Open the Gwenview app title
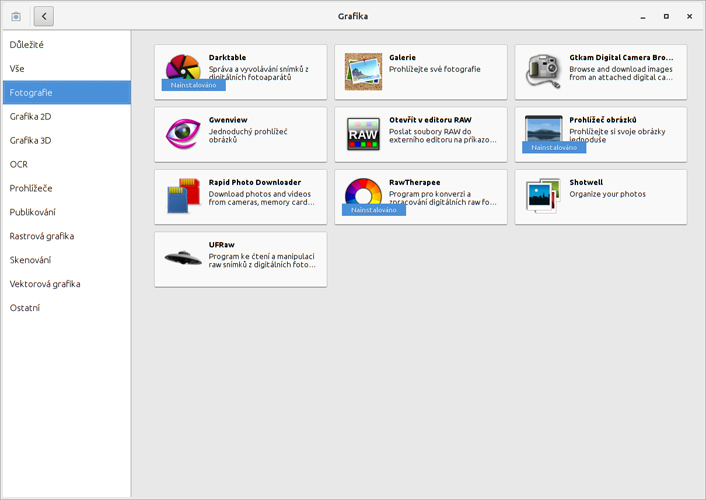Viewport: 706px width, 500px height. coord(228,120)
